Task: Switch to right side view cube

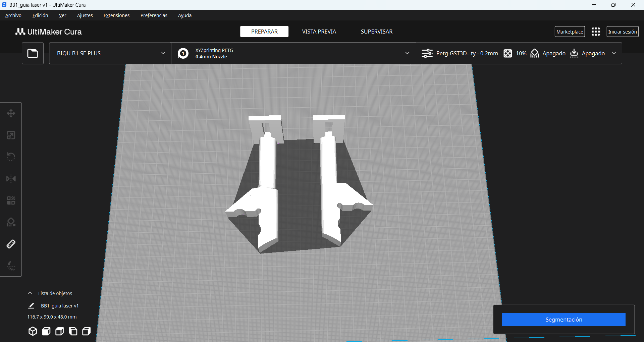Action: [86, 331]
